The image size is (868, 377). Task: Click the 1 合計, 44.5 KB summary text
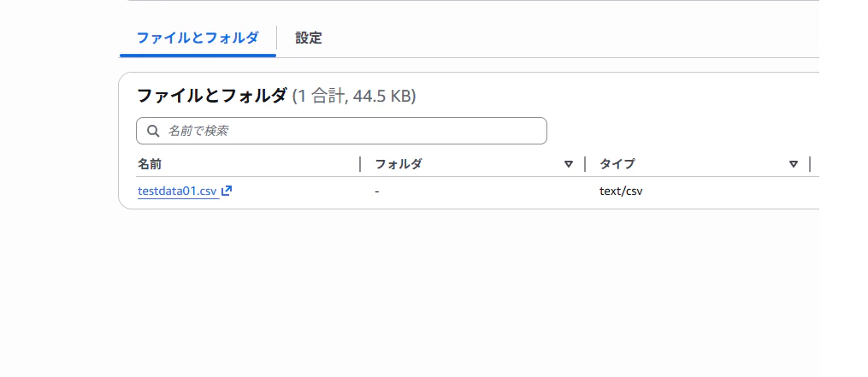(354, 97)
